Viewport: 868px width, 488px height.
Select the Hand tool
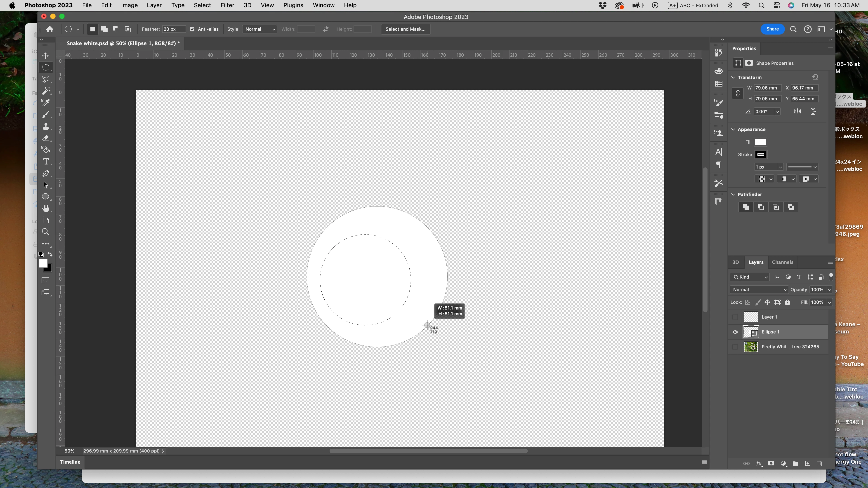tap(45, 208)
